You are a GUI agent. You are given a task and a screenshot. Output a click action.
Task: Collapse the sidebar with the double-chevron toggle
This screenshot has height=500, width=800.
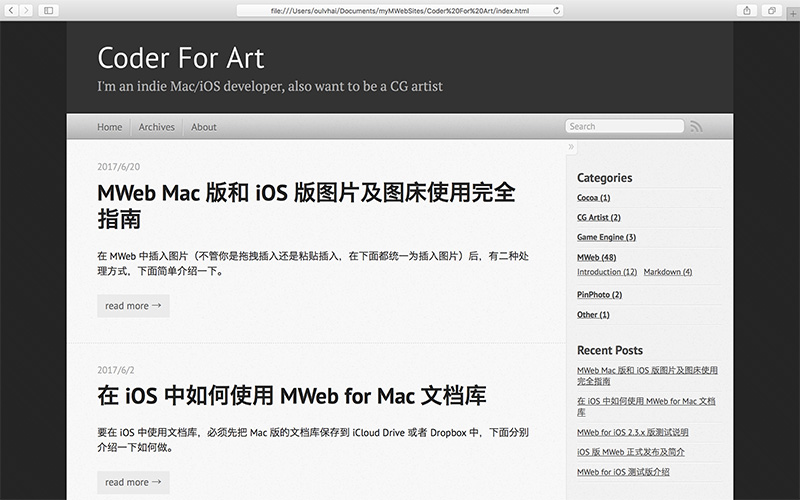[571, 147]
